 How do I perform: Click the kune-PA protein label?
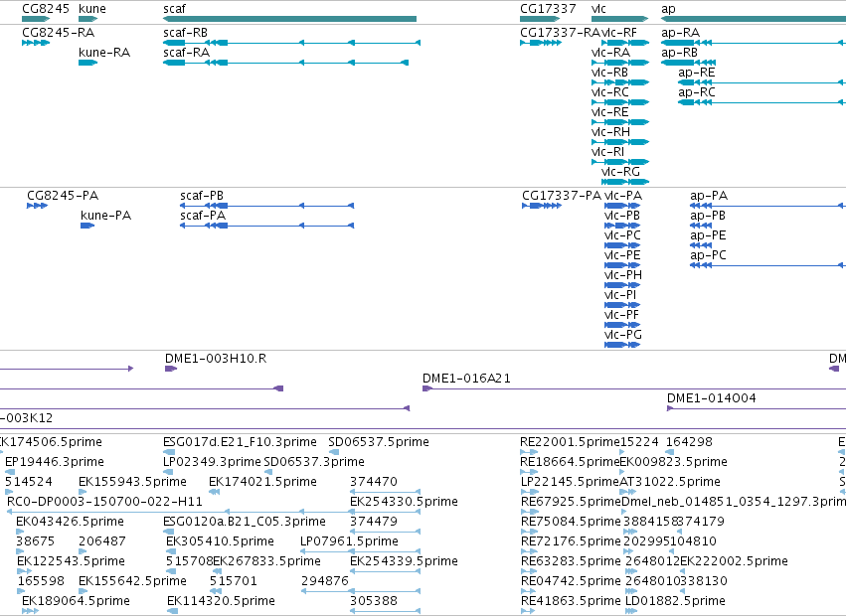pos(105,216)
